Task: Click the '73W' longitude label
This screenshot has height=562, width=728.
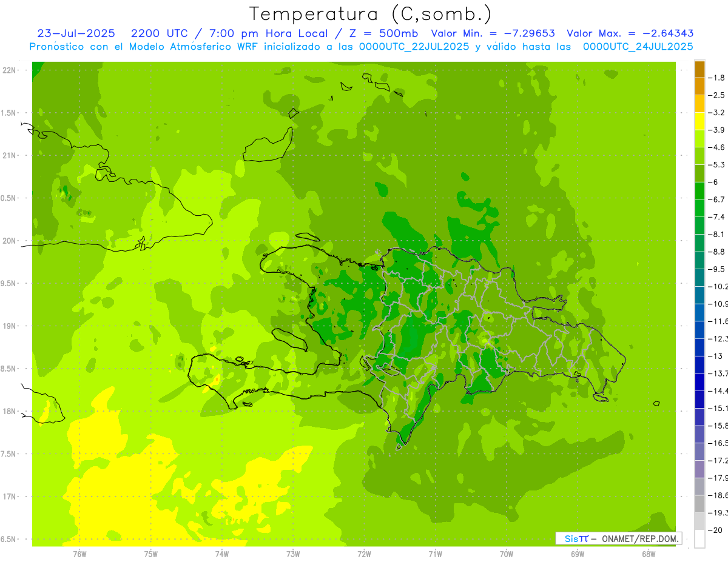Action: pos(293,554)
